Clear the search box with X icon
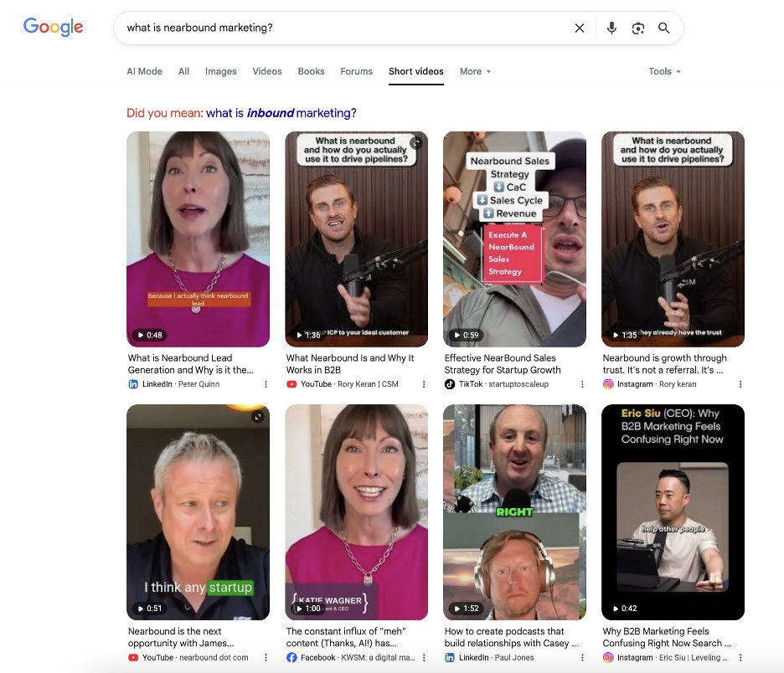This screenshot has height=673, width=784. click(579, 28)
